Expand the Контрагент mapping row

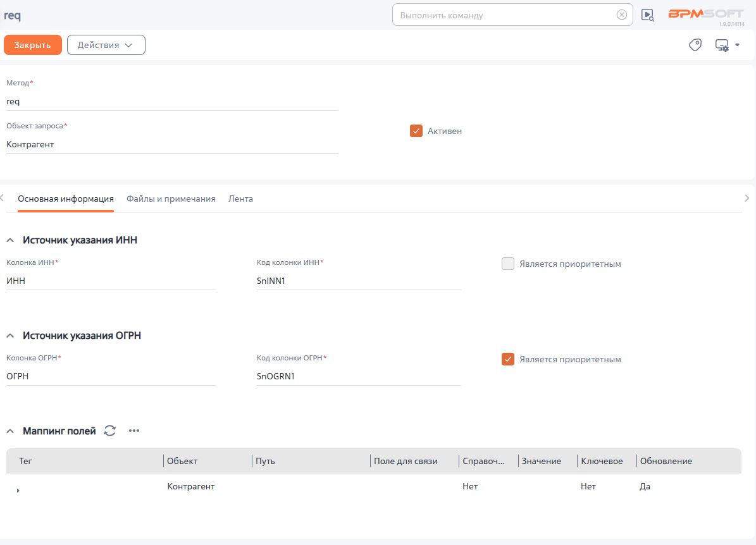point(18,491)
